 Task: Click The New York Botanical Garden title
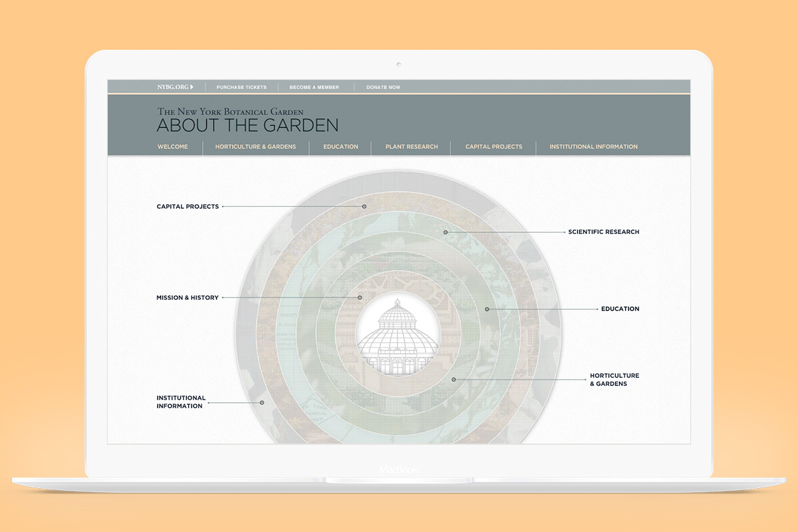click(230, 111)
